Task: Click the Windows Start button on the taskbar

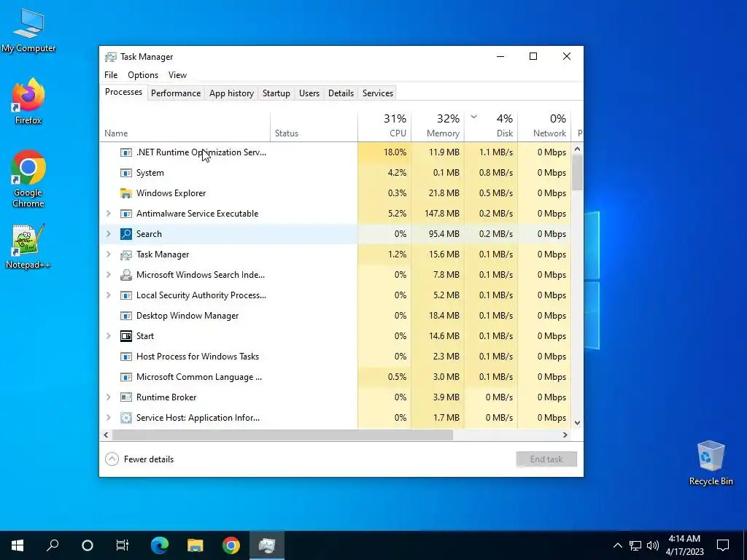Action: (x=18, y=545)
